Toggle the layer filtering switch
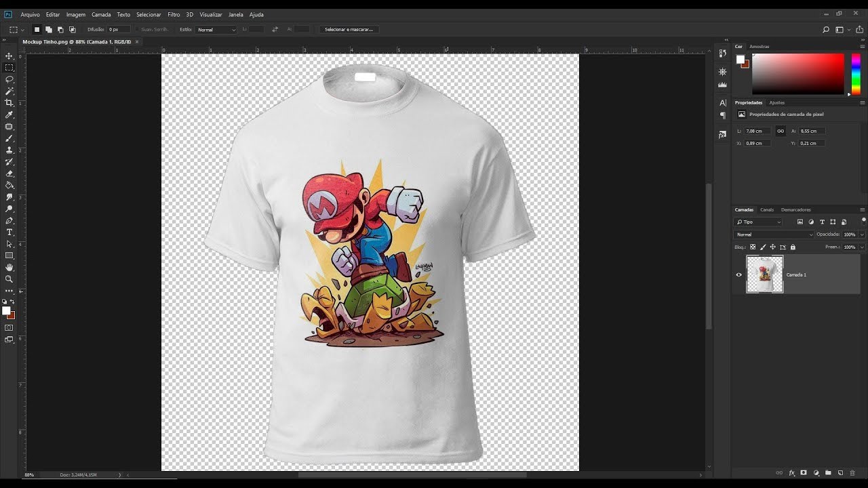 point(863,220)
